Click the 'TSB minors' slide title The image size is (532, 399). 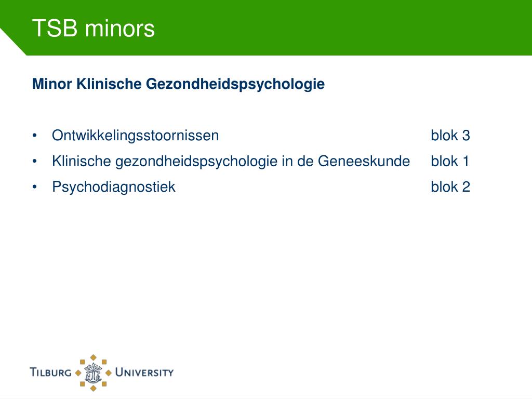point(94,28)
